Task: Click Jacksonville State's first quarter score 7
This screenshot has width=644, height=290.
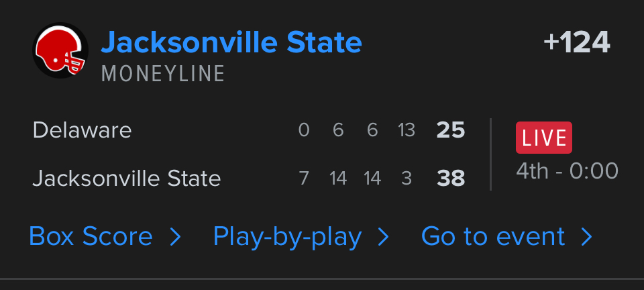Action: coord(304,178)
